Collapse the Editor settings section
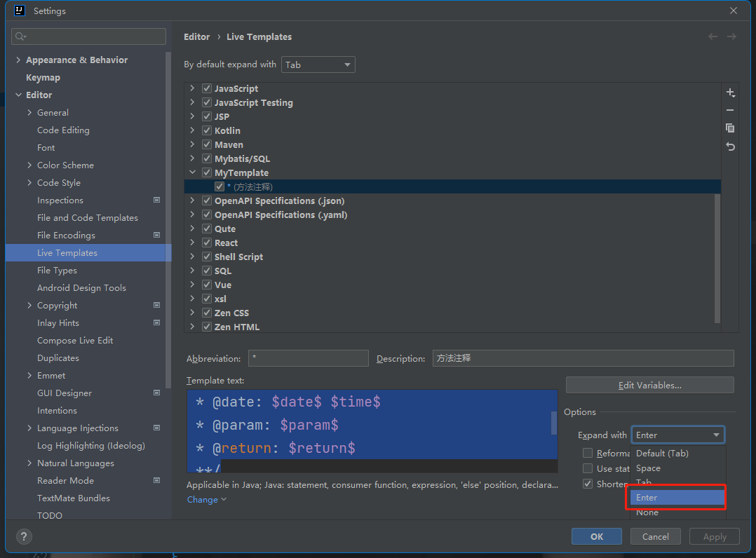The image size is (756, 558). coord(18,95)
